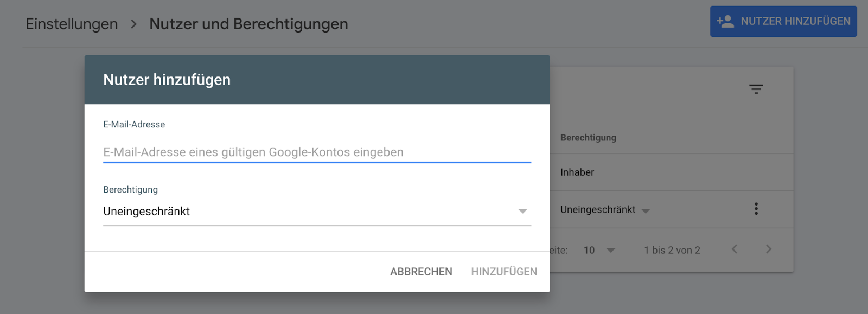Click Nutzer hinzufügen dialog title
This screenshot has width=868, height=314.
167,80
